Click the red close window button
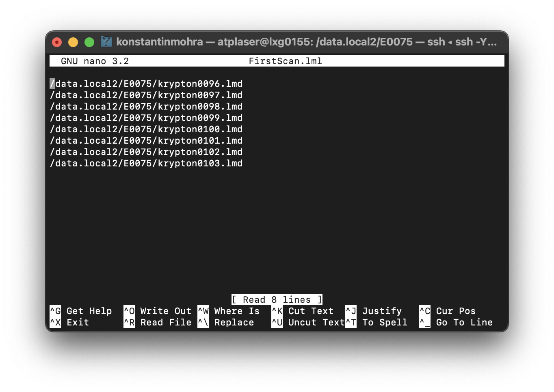 (x=57, y=42)
